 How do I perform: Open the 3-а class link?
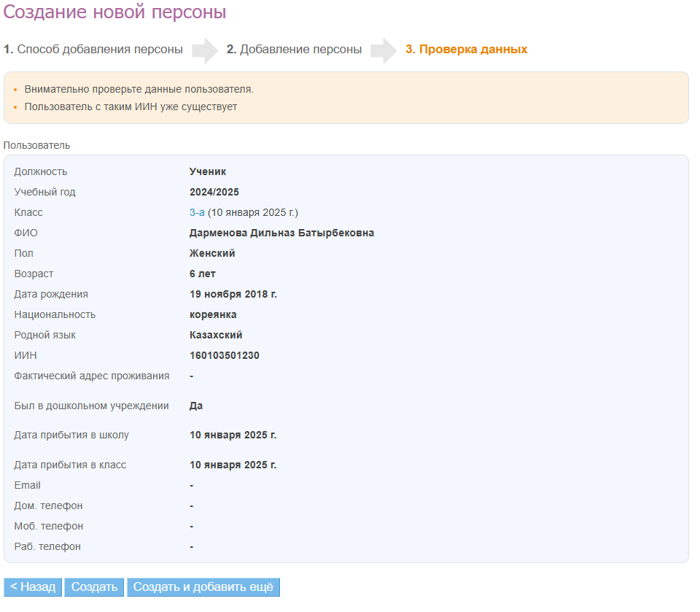(x=197, y=212)
